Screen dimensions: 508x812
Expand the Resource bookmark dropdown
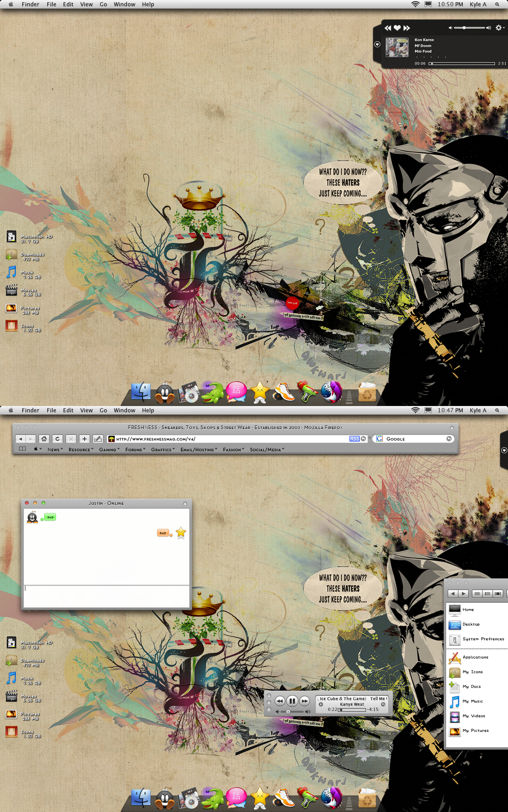point(81,450)
